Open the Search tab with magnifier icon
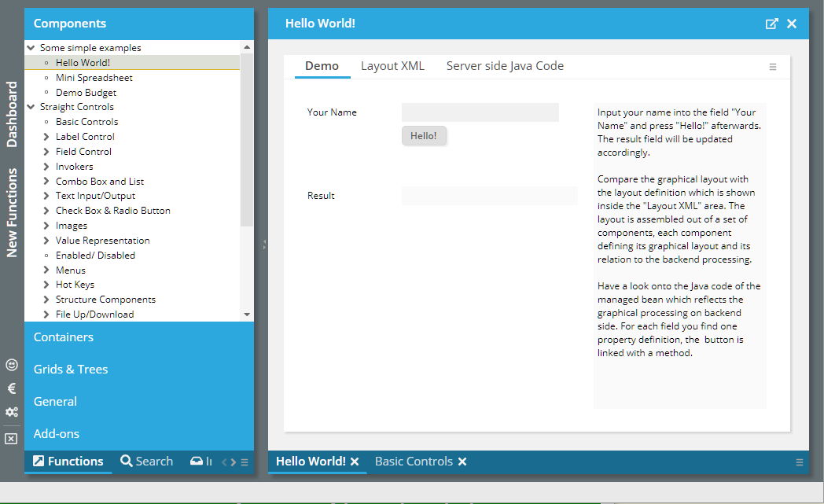Screen dimensions: 824x504 (146, 462)
